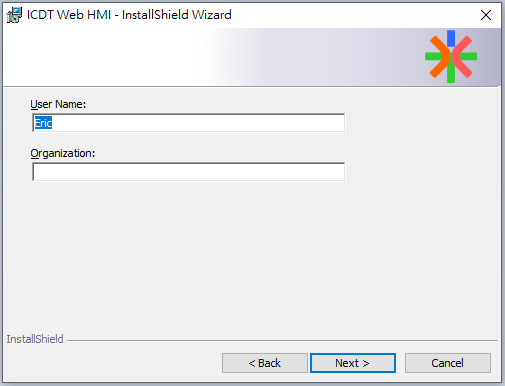
Task: Click into the Organization text box
Action: pos(189,172)
